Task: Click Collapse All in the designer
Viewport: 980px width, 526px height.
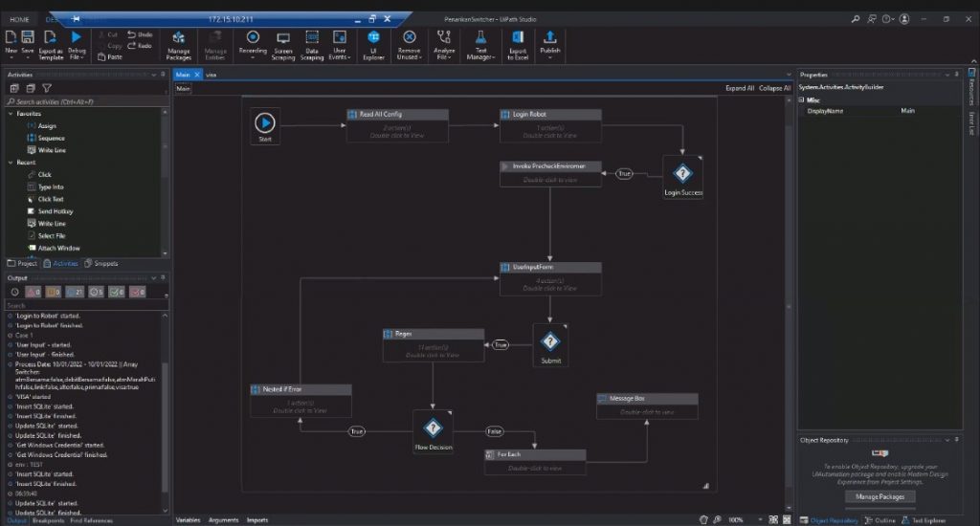Action: point(775,88)
